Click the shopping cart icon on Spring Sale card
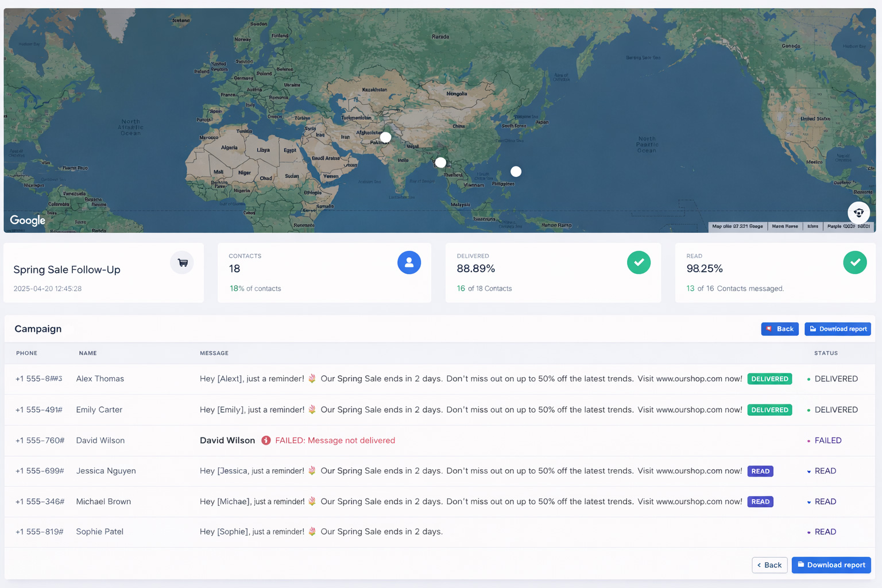 [182, 262]
